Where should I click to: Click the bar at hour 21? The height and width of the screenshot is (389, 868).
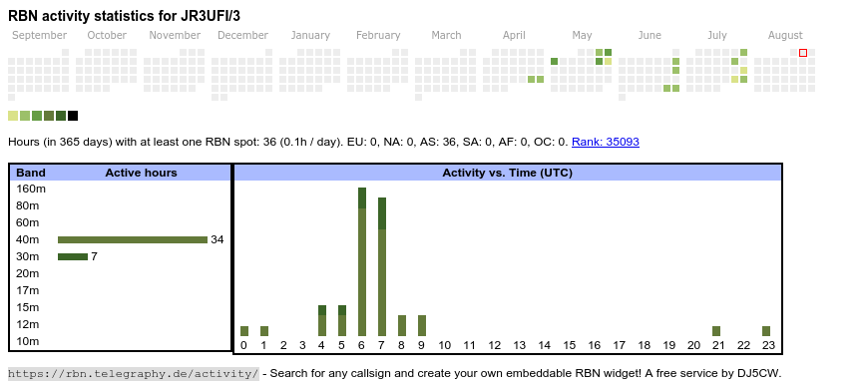tap(716, 331)
